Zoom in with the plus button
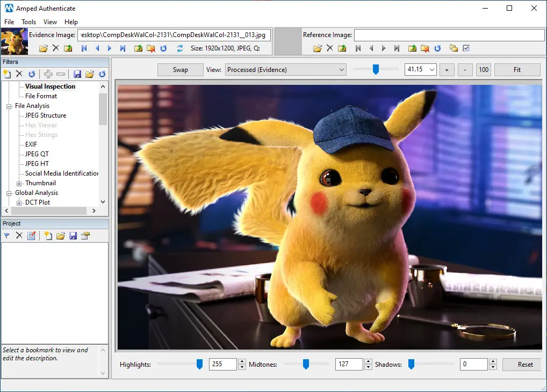The image size is (547, 392). point(447,70)
